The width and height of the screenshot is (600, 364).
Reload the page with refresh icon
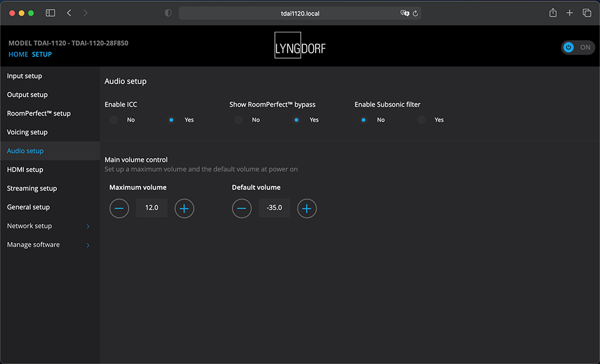(x=415, y=13)
